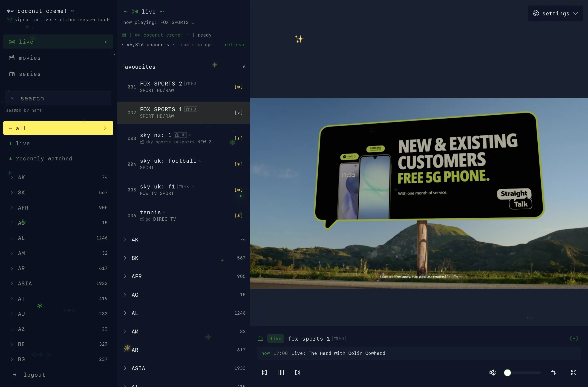Toggle favourite star for sky uk: f1
This screenshot has width=588, height=387.
[x=238, y=190]
